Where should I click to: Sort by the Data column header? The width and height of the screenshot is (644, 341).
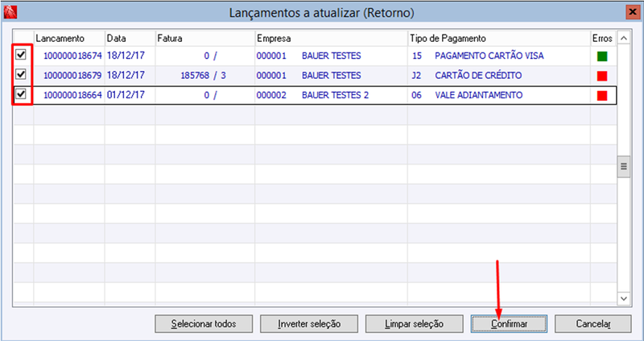coord(130,38)
